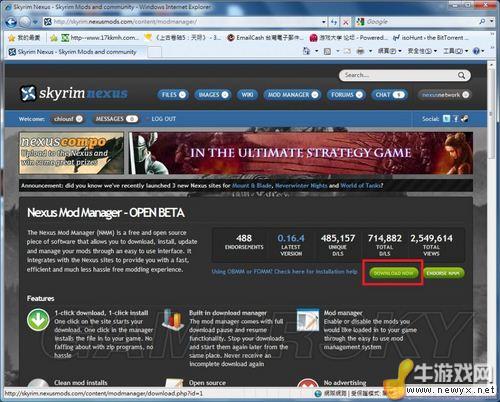500x402 pixels.
Task: Open the OBMM or FOMM installation help link
Action: tap(284, 272)
